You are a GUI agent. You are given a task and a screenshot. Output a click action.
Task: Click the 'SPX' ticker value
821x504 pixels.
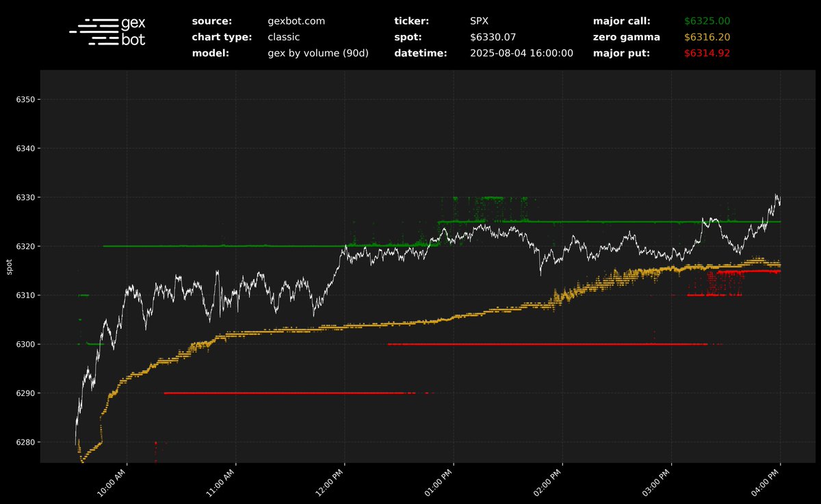pos(479,21)
